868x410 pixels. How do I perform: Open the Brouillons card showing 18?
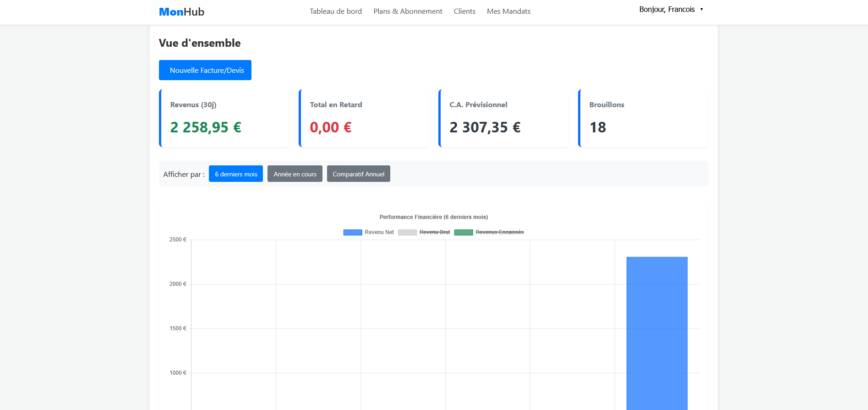644,118
